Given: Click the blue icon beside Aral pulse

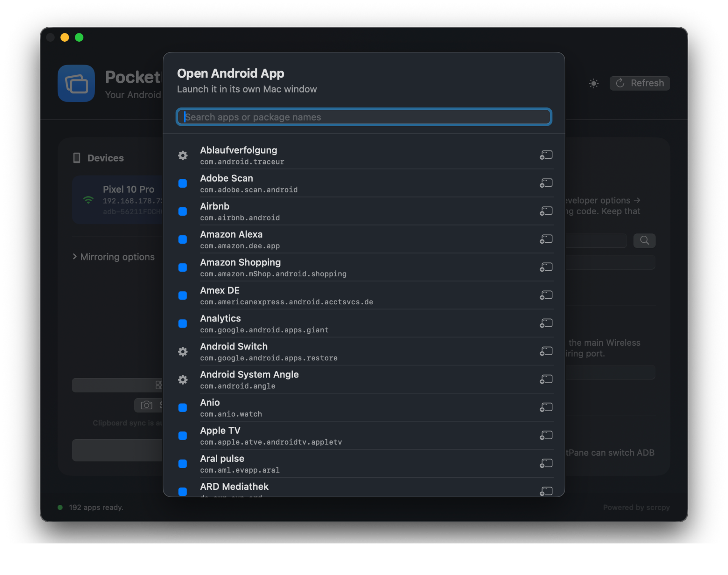Looking at the screenshot, I should [183, 464].
